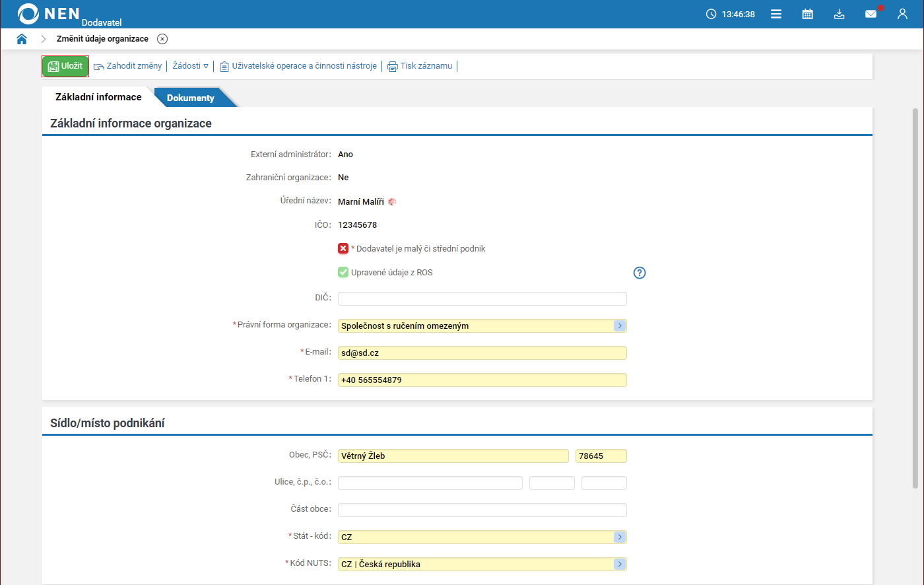Click the home icon in breadcrumb

pyautogui.click(x=22, y=39)
